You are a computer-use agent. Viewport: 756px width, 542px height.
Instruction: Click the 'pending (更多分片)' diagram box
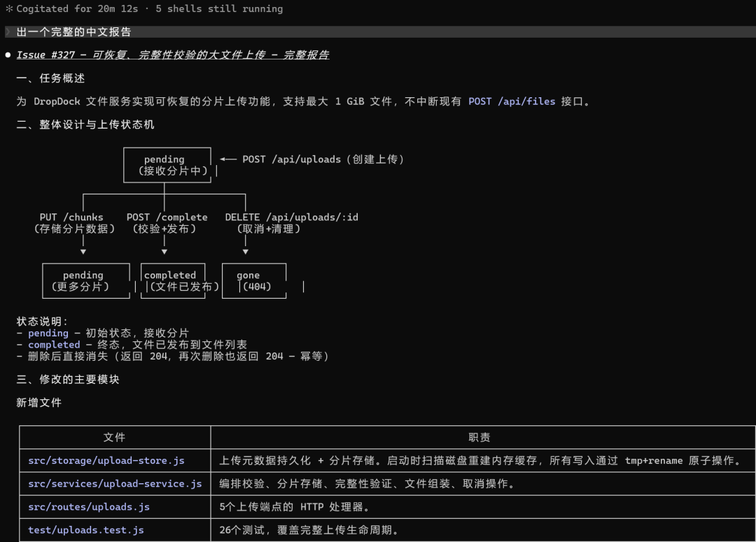tap(86, 281)
